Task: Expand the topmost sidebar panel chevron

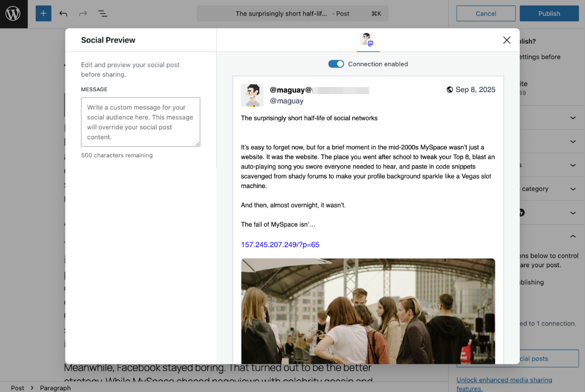Action: point(572,117)
